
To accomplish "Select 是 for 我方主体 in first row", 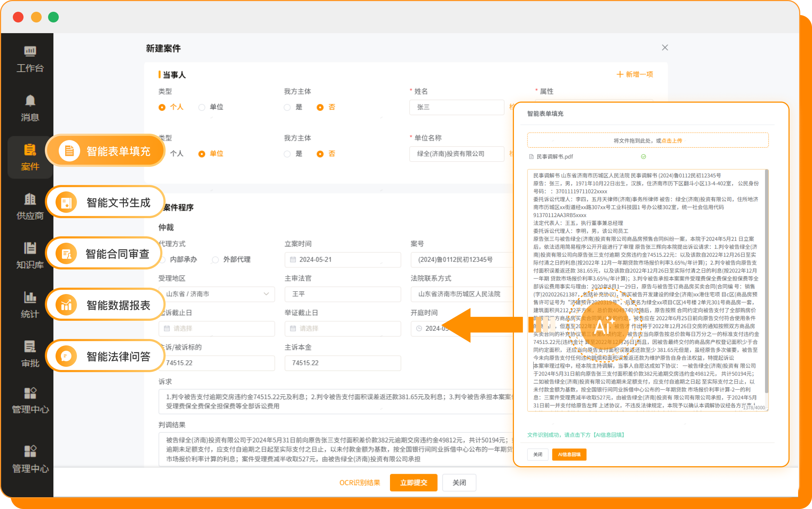I will point(287,107).
